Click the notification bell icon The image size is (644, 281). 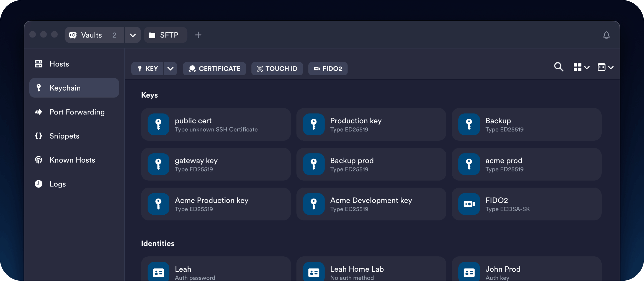coord(606,35)
